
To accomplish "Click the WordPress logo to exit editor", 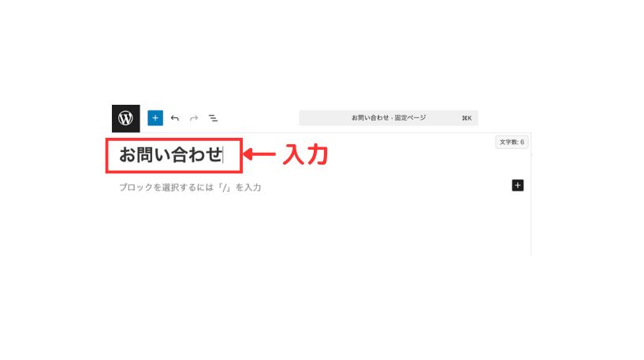I will point(125,118).
